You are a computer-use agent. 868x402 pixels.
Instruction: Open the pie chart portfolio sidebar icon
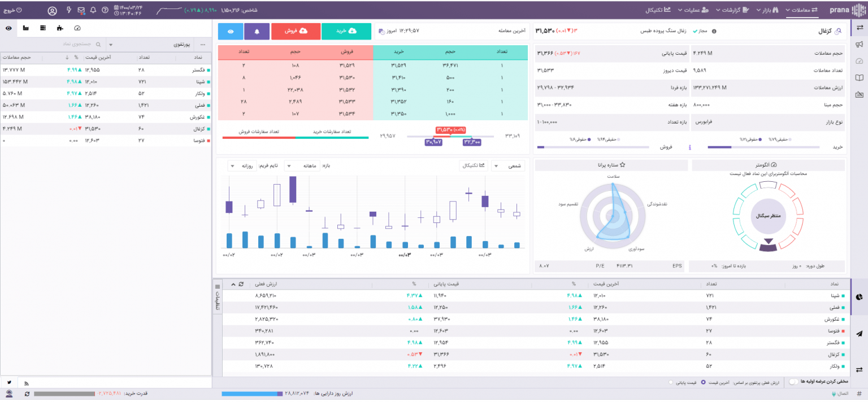pyautogui.click(x=860, y=297)
